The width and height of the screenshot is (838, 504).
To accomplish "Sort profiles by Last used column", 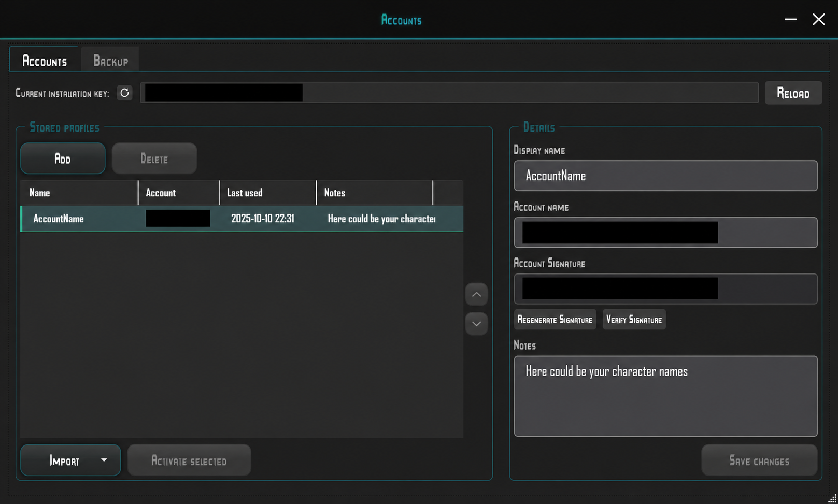I will coord(268,193).
